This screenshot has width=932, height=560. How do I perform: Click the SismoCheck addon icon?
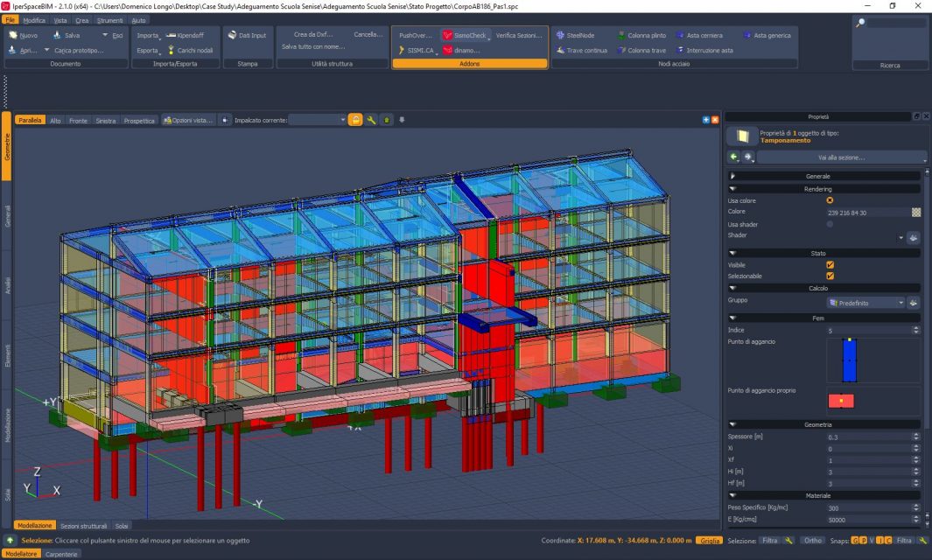448,36
